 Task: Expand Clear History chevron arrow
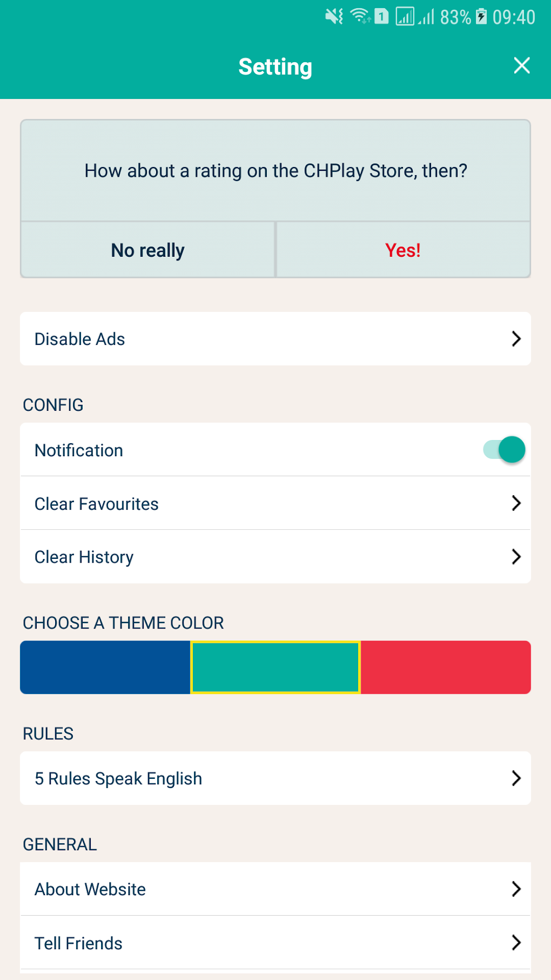pos(516,557)
